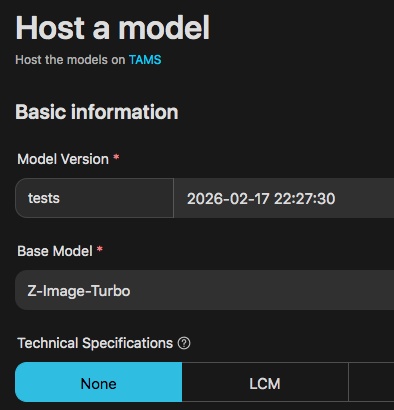Open the Z-Image-Turbo base model dropdown
Screen dimensions: 394x410
tap(205, 290)
